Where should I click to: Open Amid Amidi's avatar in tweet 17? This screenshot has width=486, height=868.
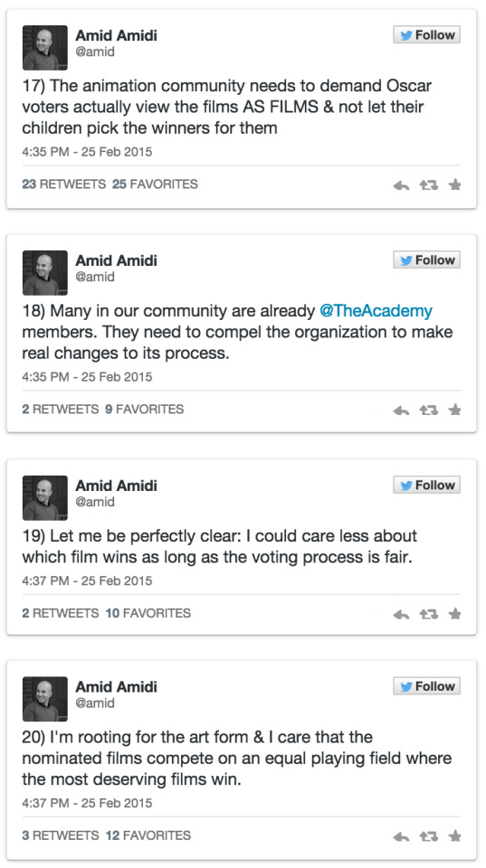(x=45, y=48)
